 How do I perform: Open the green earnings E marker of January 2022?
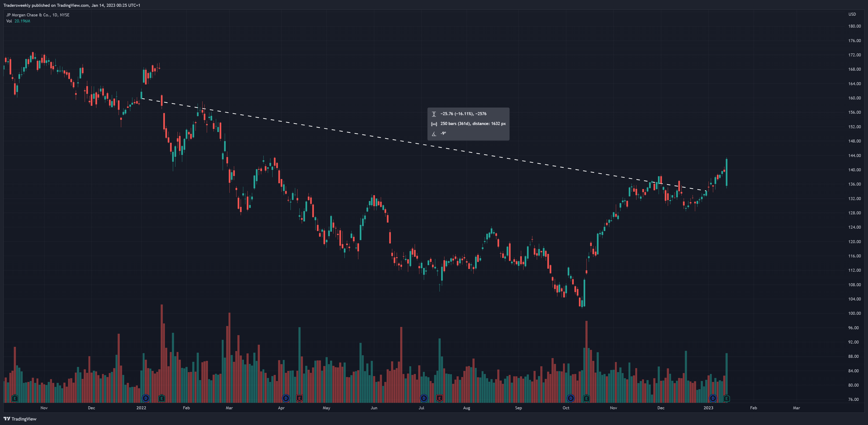pyautogui.click(x=161, y=398)
